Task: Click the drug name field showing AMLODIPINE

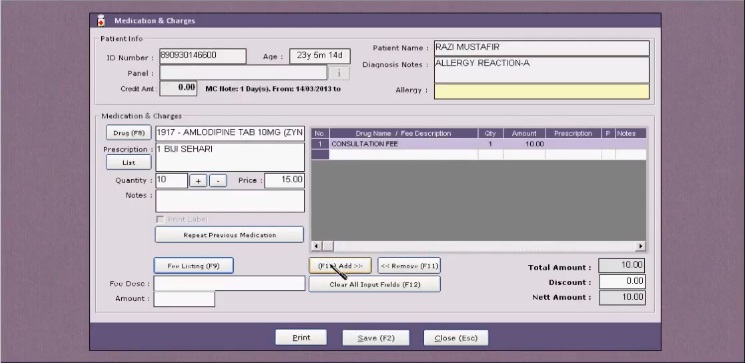Action: [230, 133]
